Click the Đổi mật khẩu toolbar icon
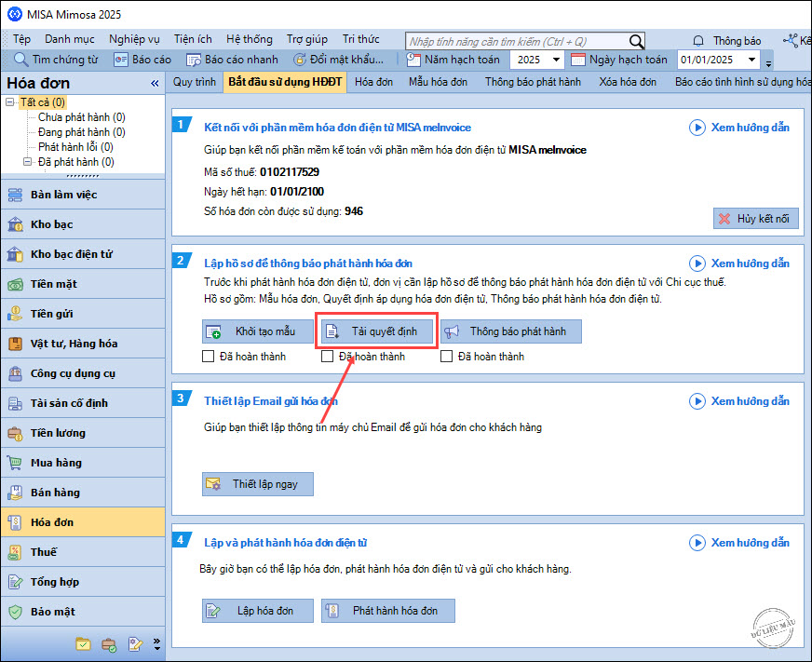This screenshot has height=662, width=812. click(299, 60)
